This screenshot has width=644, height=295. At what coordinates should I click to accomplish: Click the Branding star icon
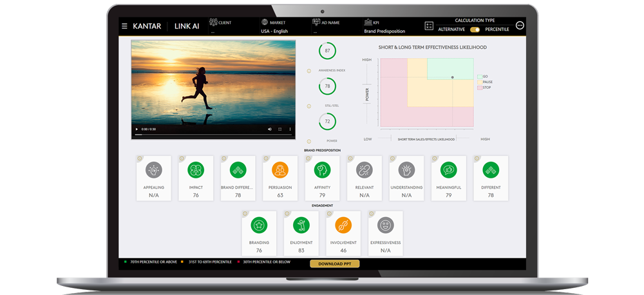click(259, 225)
